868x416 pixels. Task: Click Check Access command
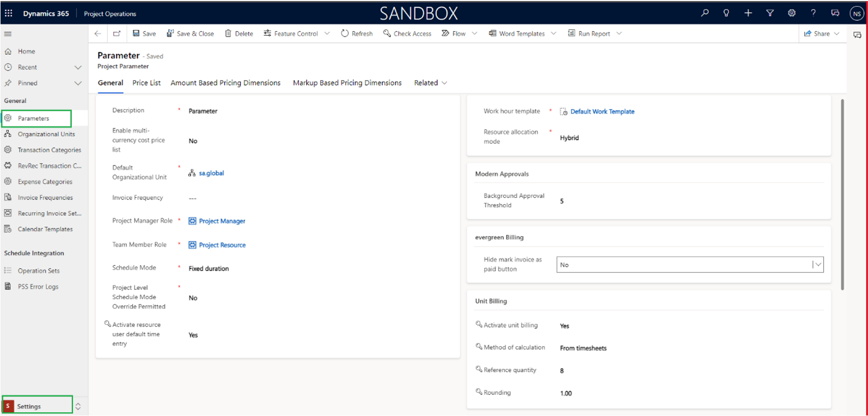(x=407, y=33)
